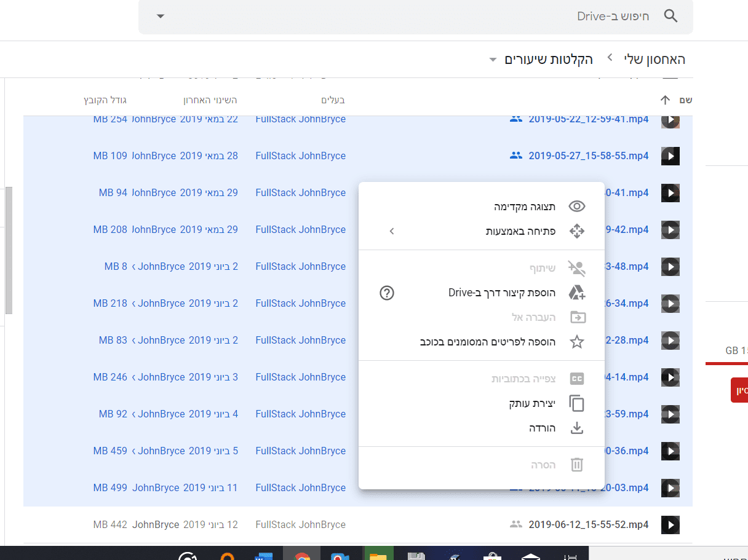Click the copy pages icon beside יצירת עותק
This screenshot has height=560, width=748.
(x=576, y=403)
